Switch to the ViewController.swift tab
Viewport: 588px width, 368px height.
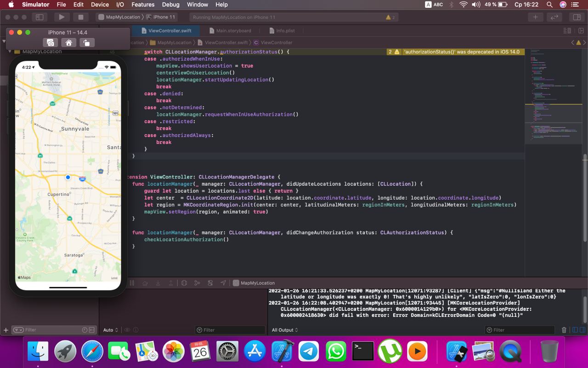[x=167, y=31]
